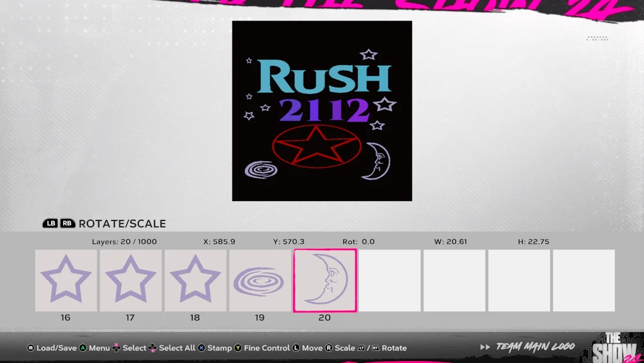The image size is (644, 363).
Task: Click the Load/Save label
Action: click(x=57, y=348)
